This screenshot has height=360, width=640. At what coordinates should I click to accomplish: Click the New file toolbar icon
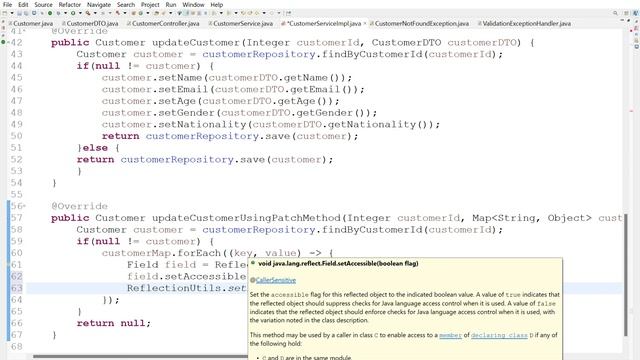pyautogui.click(x=5, y=13)
